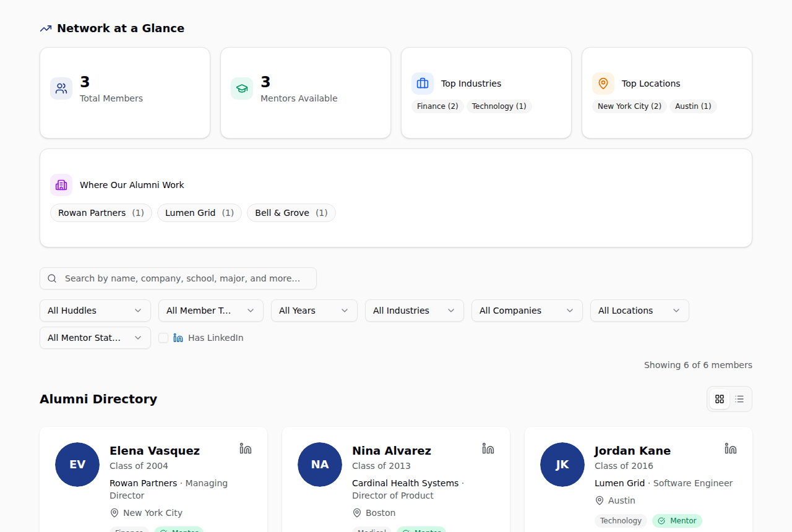Select the Bell & Grove (1) company chip
The height and width of the screenshot is (532, 792).
[x=291, y=213]
